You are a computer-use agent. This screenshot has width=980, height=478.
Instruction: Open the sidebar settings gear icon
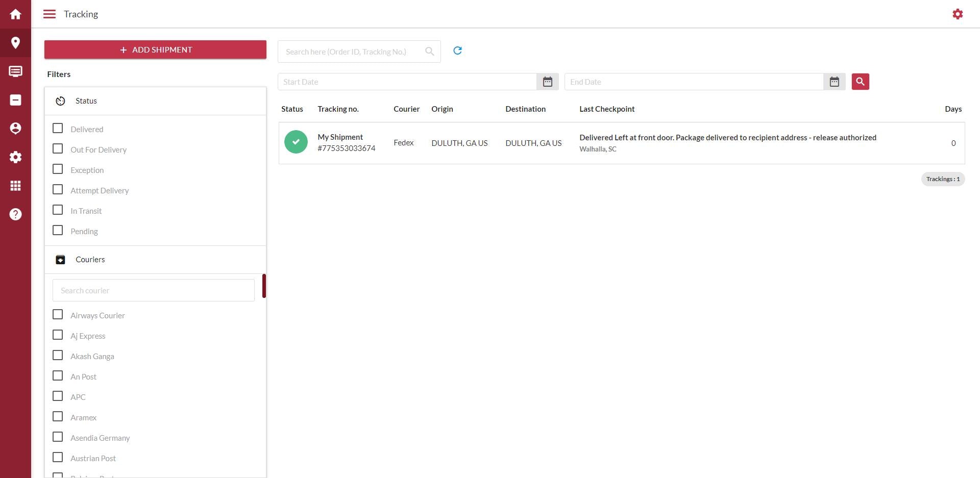[x=15, y=157]
